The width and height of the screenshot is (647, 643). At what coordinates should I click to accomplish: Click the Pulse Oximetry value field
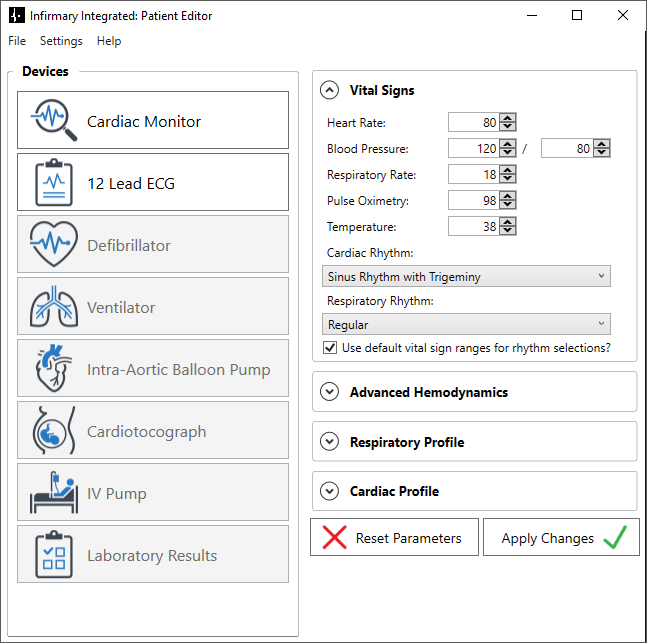coord(473,200)
